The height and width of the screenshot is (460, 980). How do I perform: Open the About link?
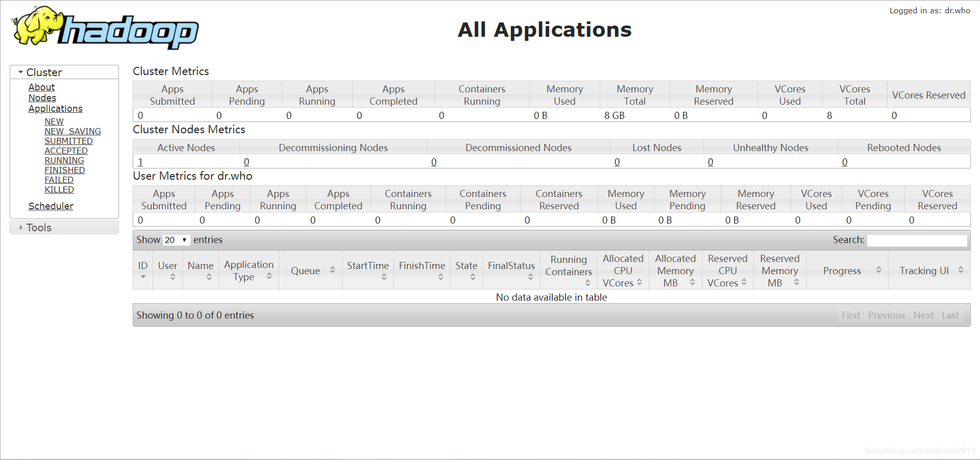[41, 87]
